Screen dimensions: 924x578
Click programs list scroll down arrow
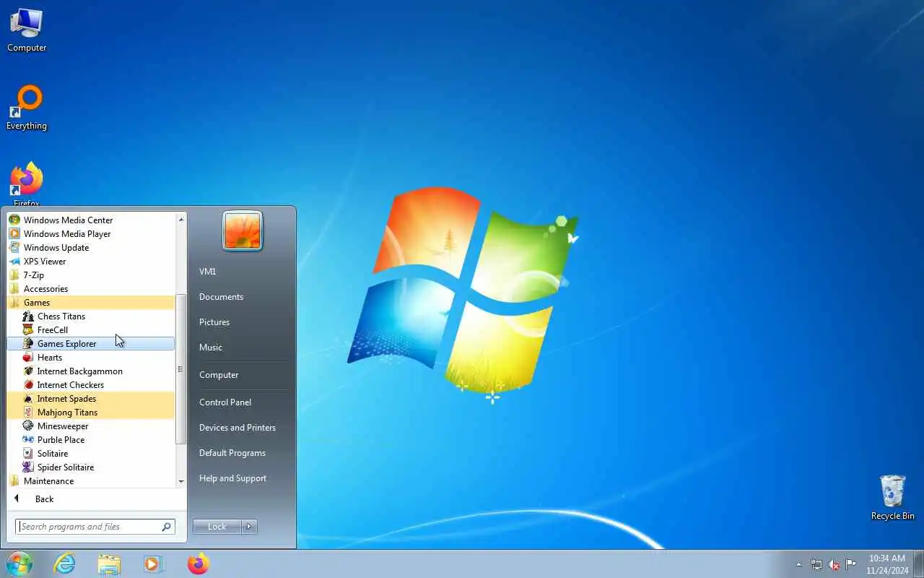click(x=181, y=481)
